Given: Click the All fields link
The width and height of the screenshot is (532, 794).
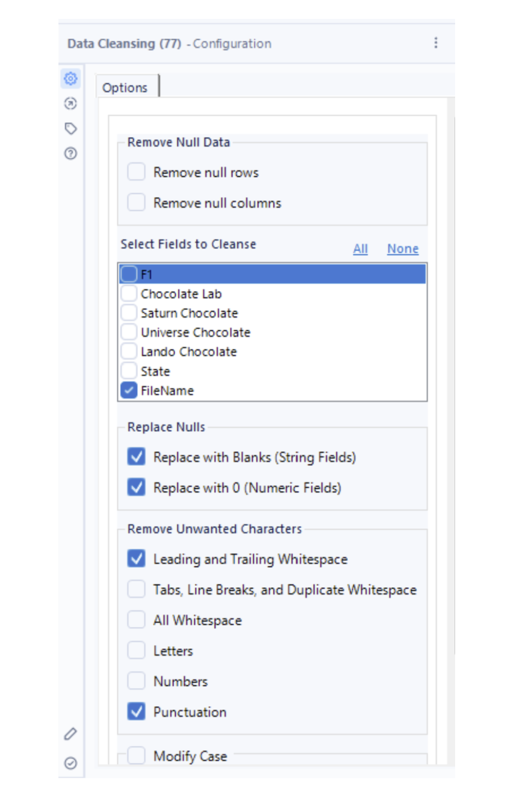Looking at the screenshot, I should pos(360,249).
